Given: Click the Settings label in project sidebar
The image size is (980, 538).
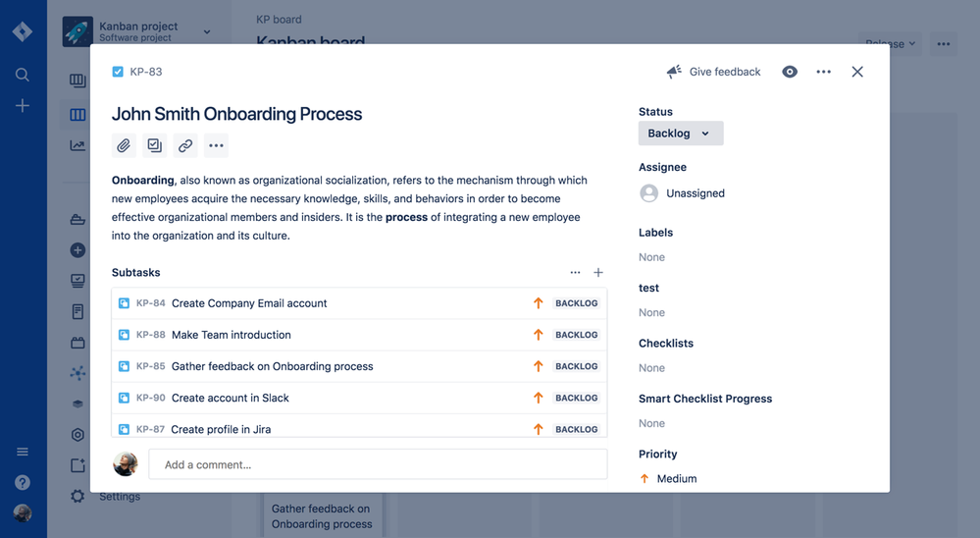Looking at the screenshot, I should point(120,496).
